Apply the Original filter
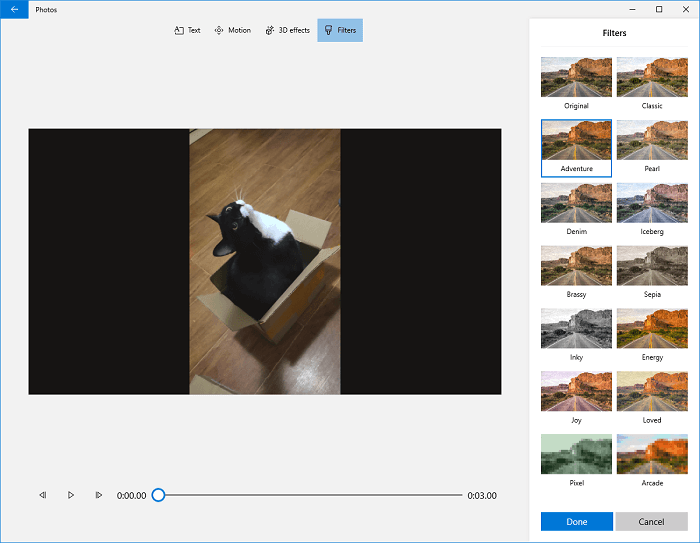 pos(576,77)
